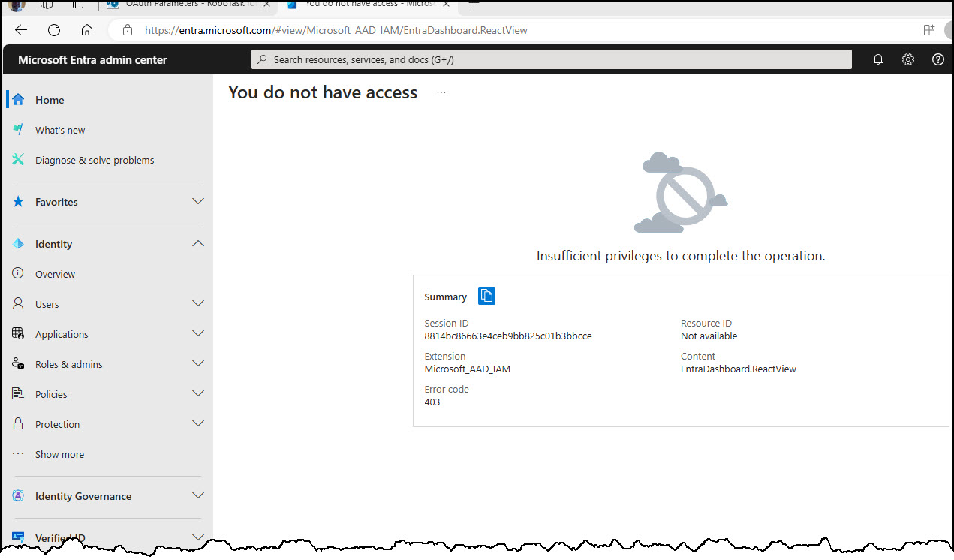Close the You do not have access tab
Screen dimensions: 954x560
point(447,5)
